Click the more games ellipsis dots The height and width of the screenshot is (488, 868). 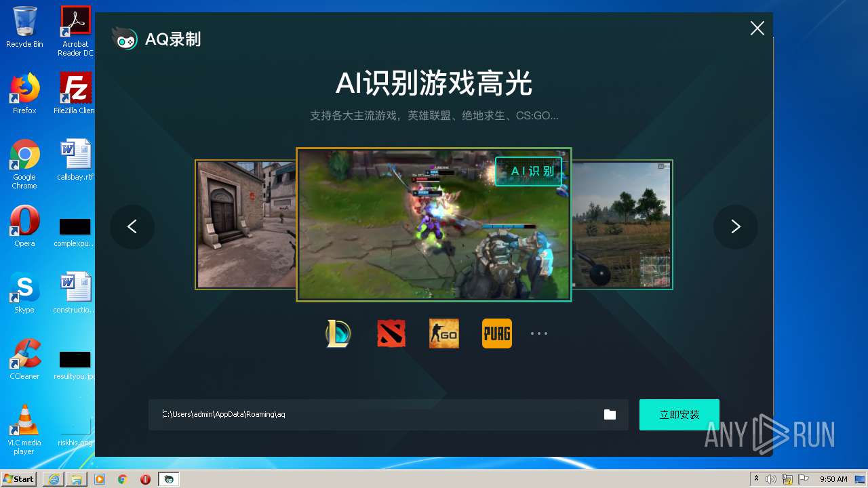coord(539,333)
